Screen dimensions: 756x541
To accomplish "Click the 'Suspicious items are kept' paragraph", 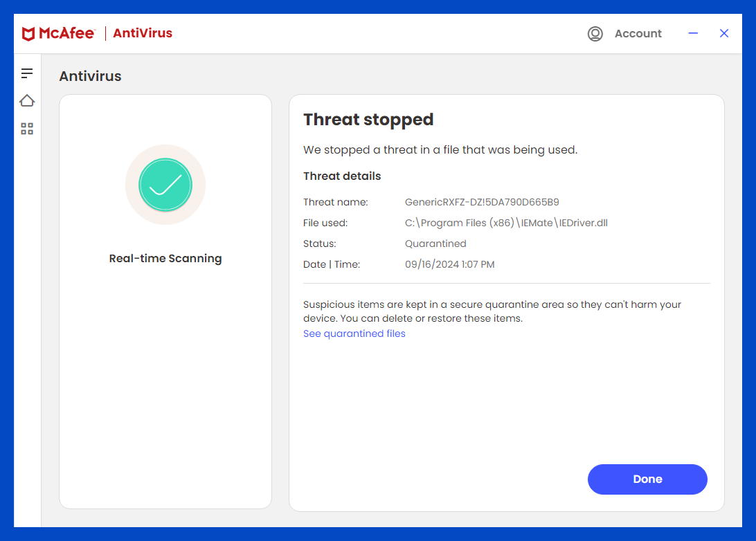I will tap(492, 311).
